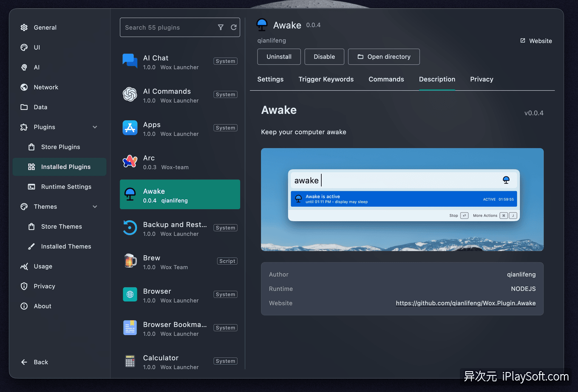Select the Backup and Restore icon
Viewport: 578px width, 392px height.
pos(130,227)
